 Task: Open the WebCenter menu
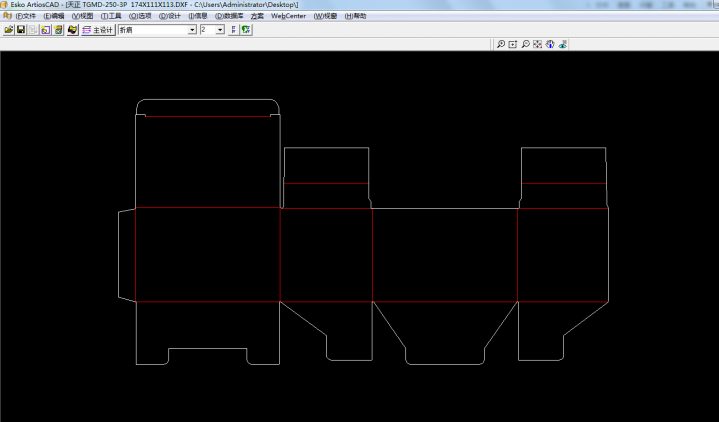289,17
